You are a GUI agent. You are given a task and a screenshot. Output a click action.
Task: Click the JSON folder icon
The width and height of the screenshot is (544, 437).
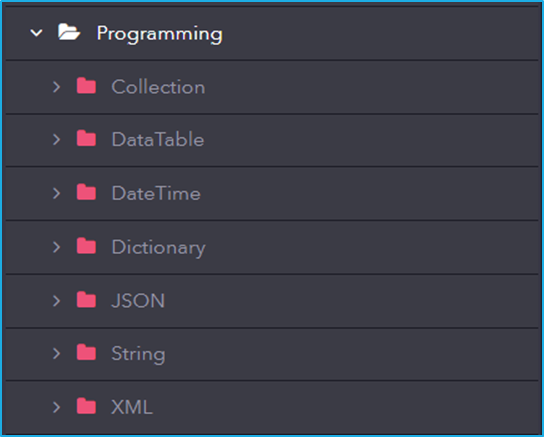[86, 300]
